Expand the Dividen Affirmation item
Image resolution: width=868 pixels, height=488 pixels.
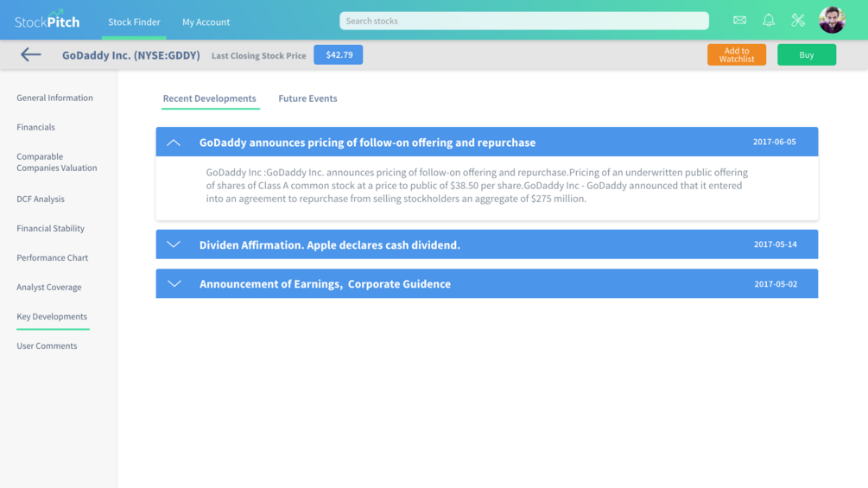[174, 244]
